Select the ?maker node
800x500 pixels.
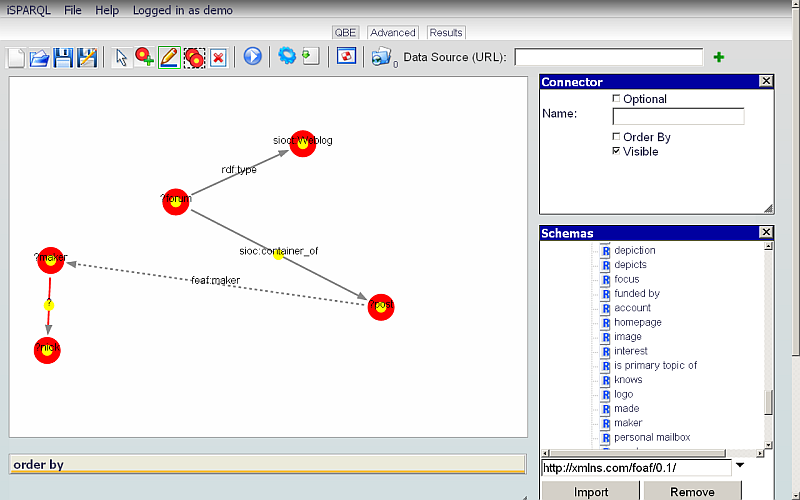click(x=51, y=260)
